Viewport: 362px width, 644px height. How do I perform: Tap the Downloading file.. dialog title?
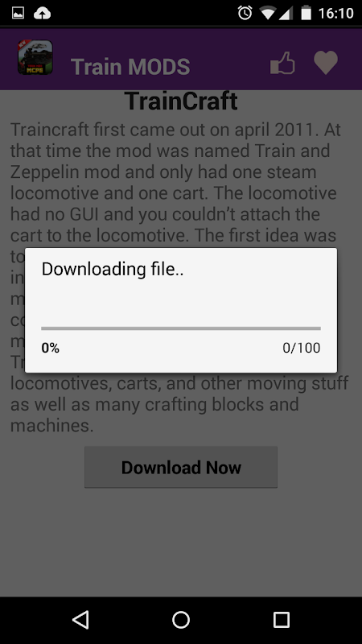point(113,270)
